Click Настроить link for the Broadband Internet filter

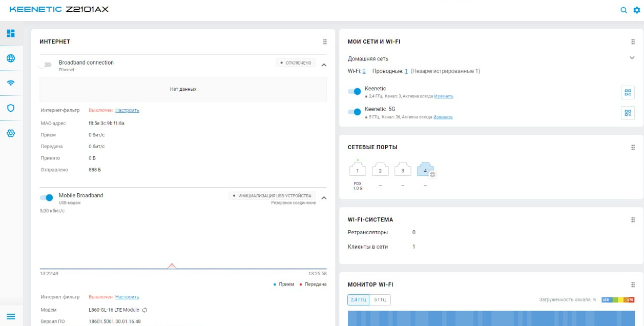coord(127,110)
